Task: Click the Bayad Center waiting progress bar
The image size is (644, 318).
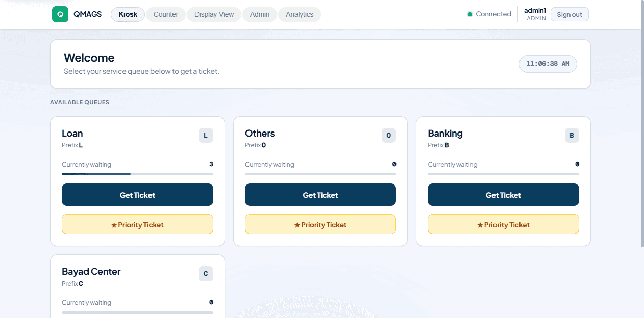Action: point(137,312)
